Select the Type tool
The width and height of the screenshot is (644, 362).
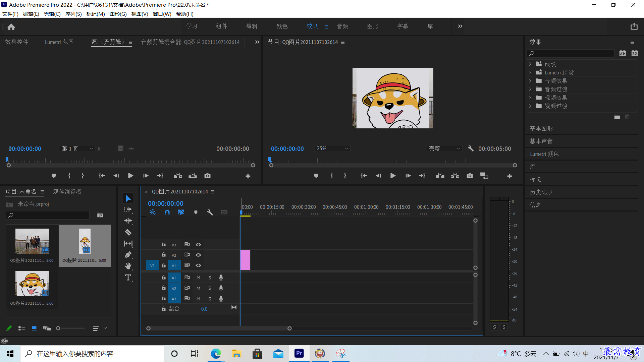point(128,278)
